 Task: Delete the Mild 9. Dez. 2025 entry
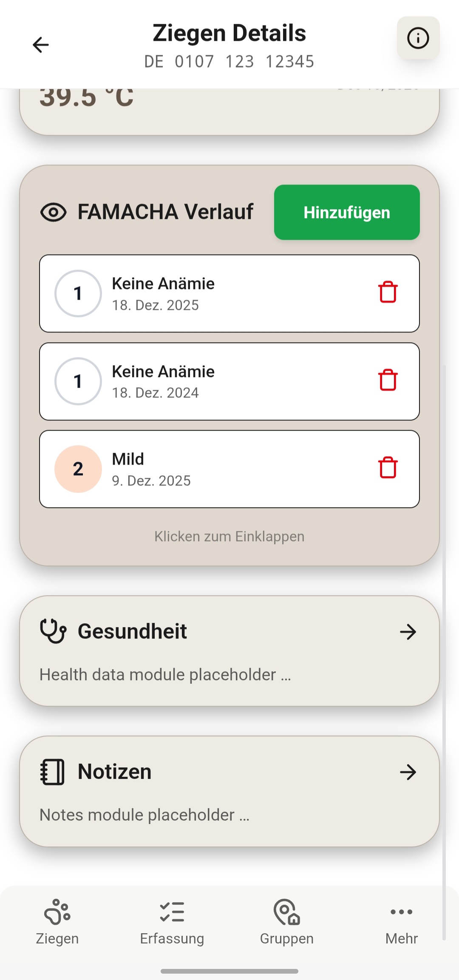(x=388, y=468)
